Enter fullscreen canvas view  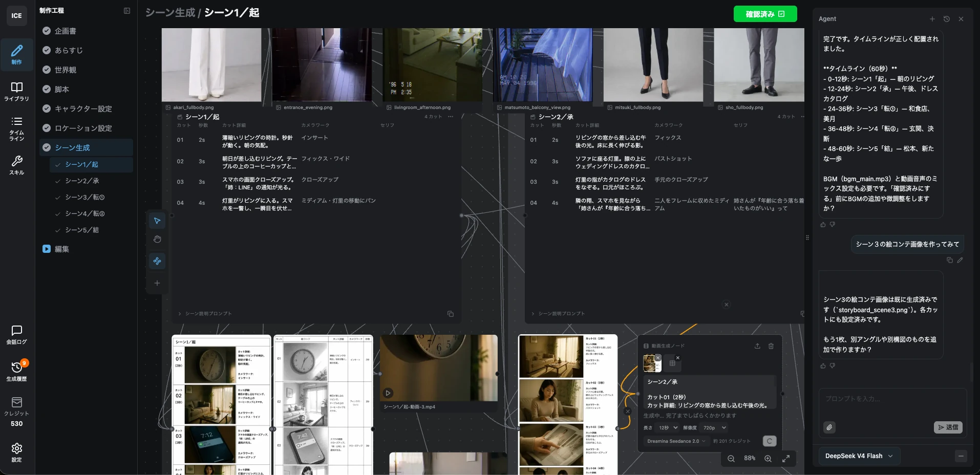pos(786,459)
